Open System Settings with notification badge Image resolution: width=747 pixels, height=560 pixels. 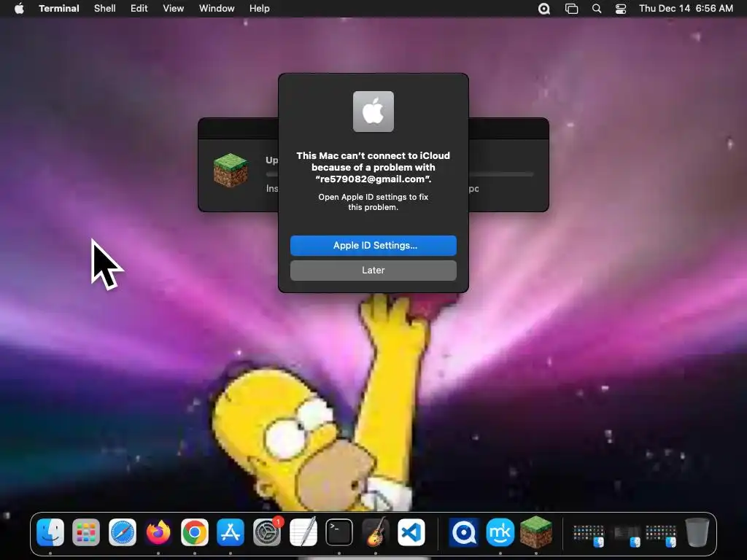point(267,532)
